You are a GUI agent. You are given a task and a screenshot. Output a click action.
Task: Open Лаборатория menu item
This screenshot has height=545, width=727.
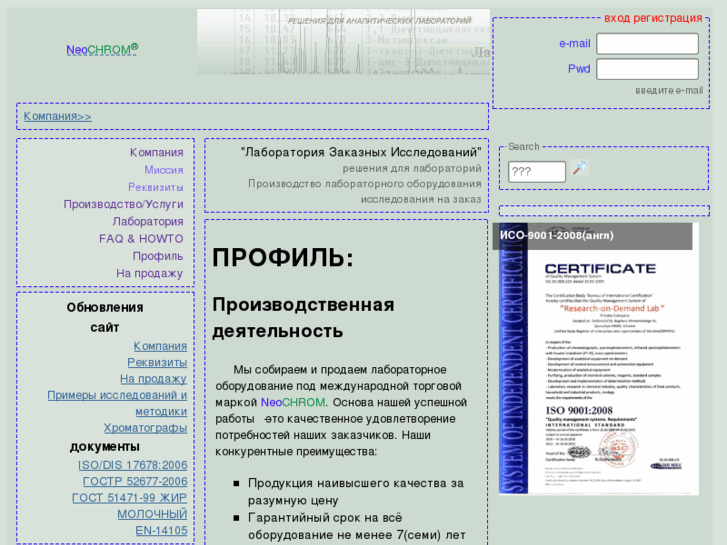[148, 221]
